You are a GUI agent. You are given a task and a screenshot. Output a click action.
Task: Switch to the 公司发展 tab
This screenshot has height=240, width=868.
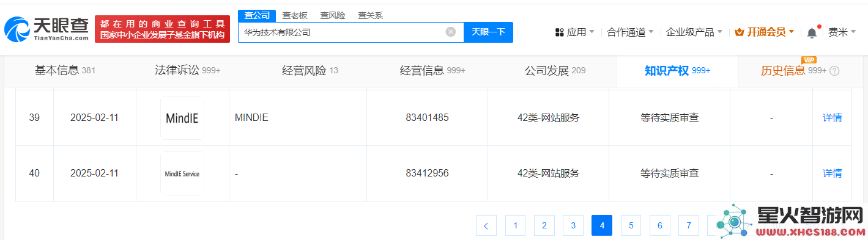(555, 70)
